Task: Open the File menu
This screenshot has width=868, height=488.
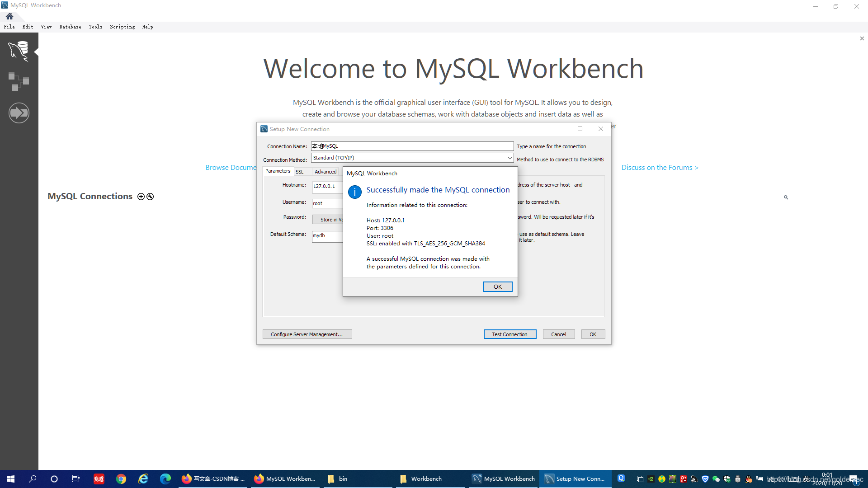Action: click(x=9, y=27)
